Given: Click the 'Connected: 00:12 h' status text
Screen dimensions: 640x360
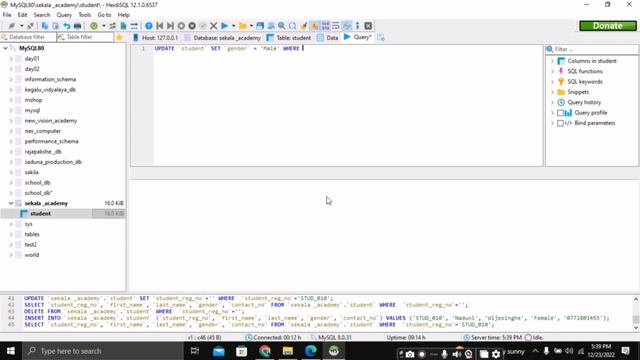Looking at the screenshot, I should 277,338.
